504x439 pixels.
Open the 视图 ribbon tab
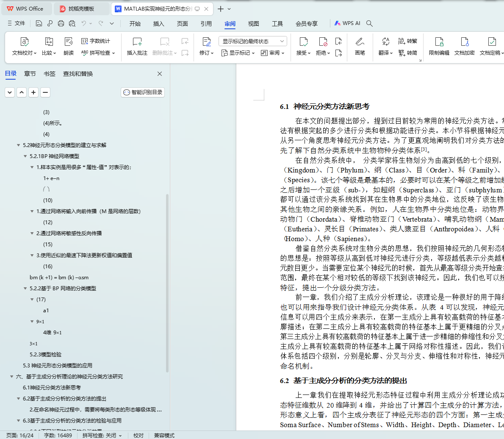tap(253, 23)
